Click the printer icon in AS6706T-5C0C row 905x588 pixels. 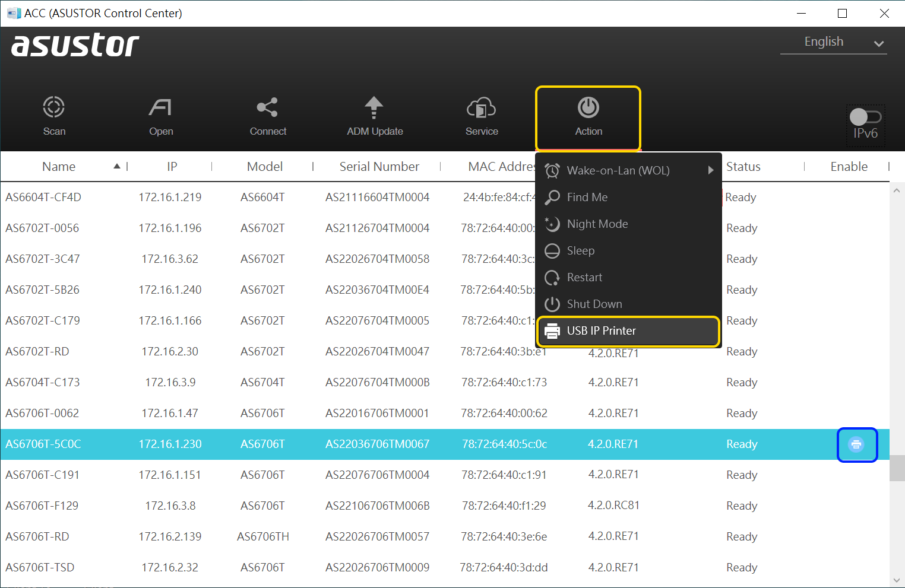pos(856,444)
